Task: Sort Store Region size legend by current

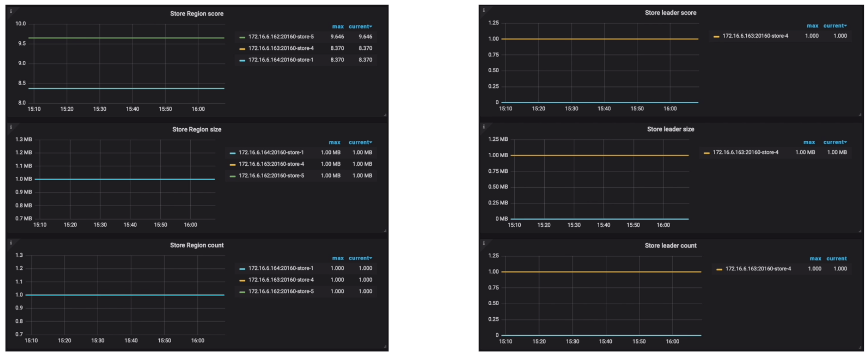Action: 360,142
